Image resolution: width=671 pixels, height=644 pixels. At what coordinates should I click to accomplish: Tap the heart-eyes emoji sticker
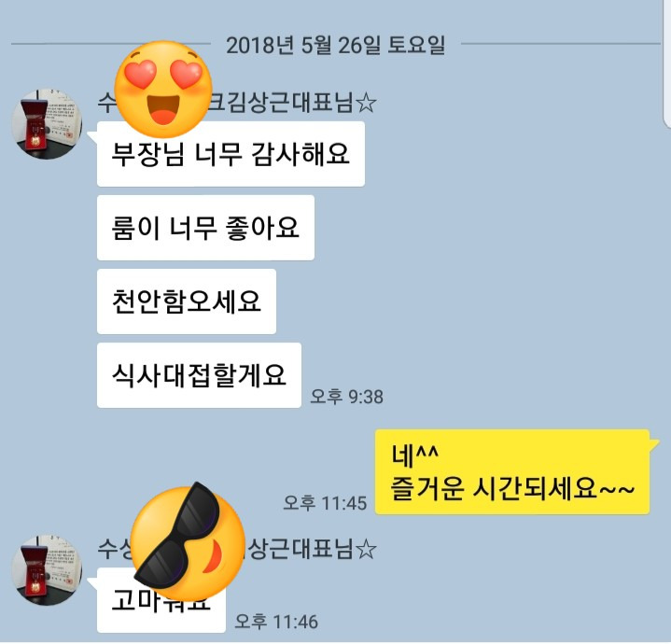163,89
